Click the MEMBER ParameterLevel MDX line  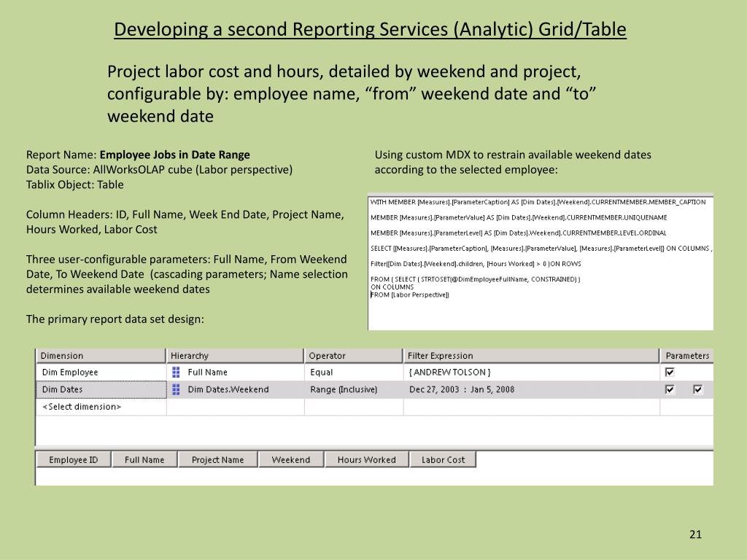coord(519,233)
